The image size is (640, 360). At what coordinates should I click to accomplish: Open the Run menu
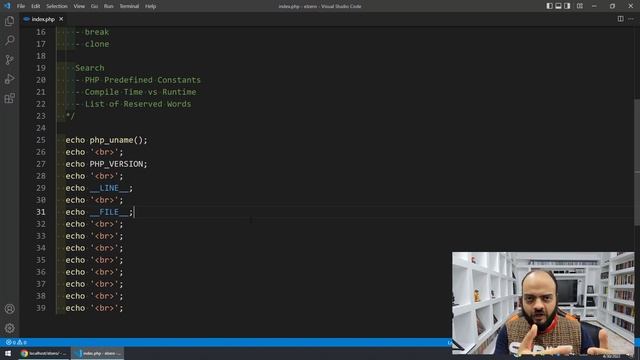point(109,6)
